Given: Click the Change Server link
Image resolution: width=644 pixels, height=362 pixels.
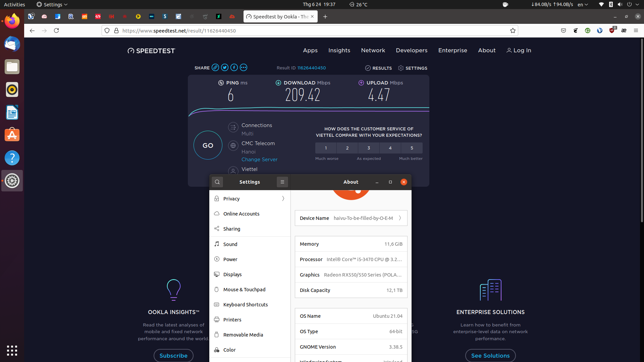Looking at the screenshot, I should coord(259,160).
